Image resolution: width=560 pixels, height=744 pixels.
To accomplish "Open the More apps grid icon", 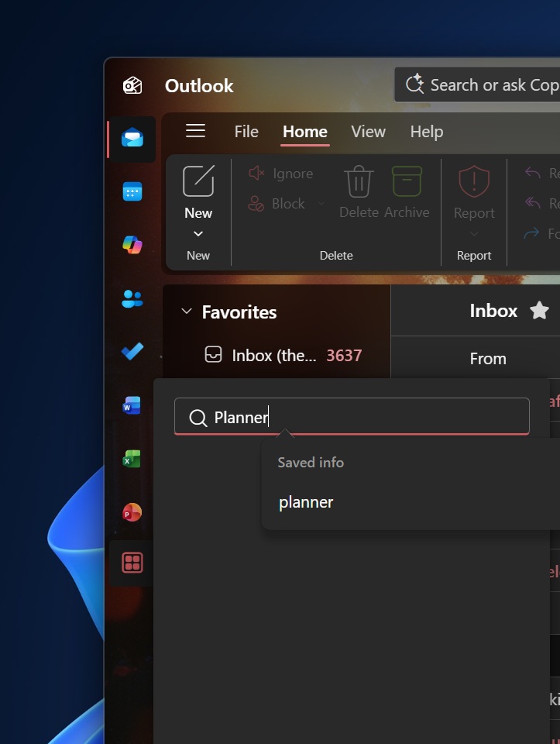I will [x=132, y=563].
